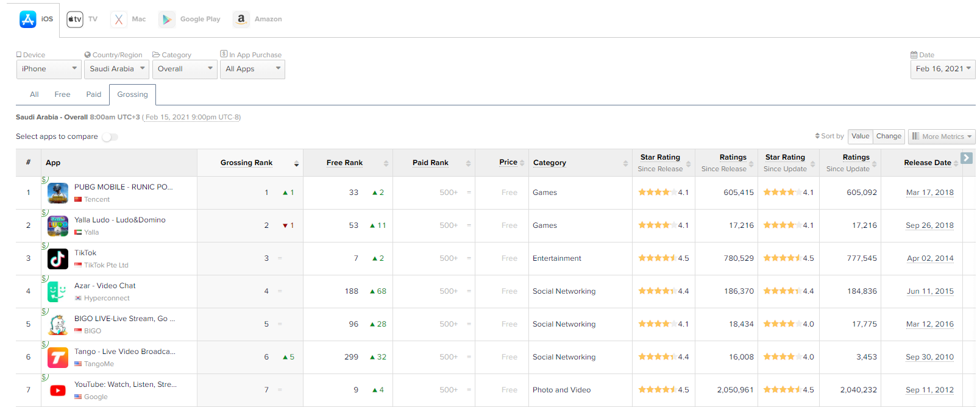This screenshot has height=407, width=980.
Task: Open the Feb 16, 2021 date picker
Action: (x=942, y=69)
